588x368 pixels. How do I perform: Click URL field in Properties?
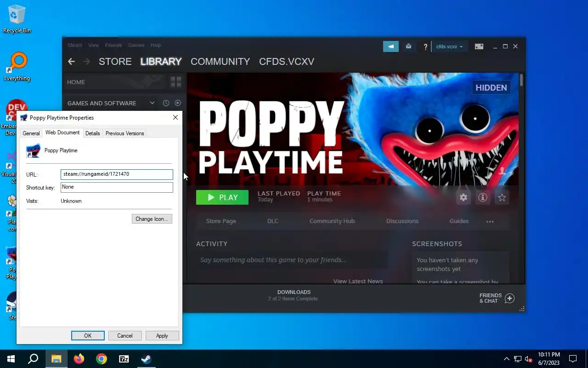coord(117,174)
